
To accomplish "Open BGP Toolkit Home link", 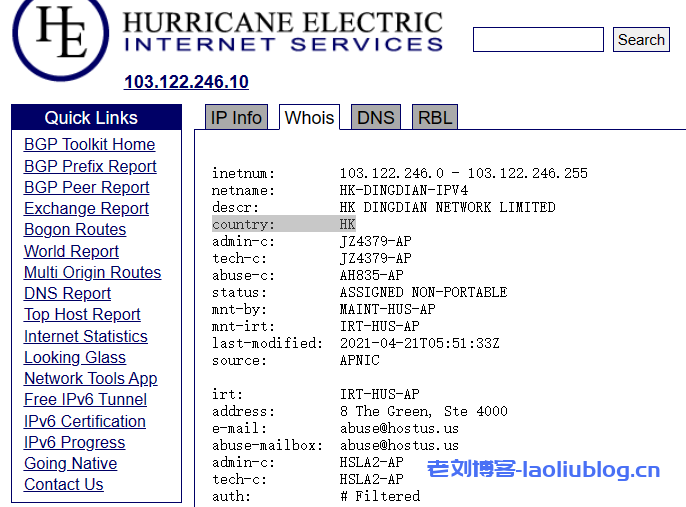I will point(89,145).
